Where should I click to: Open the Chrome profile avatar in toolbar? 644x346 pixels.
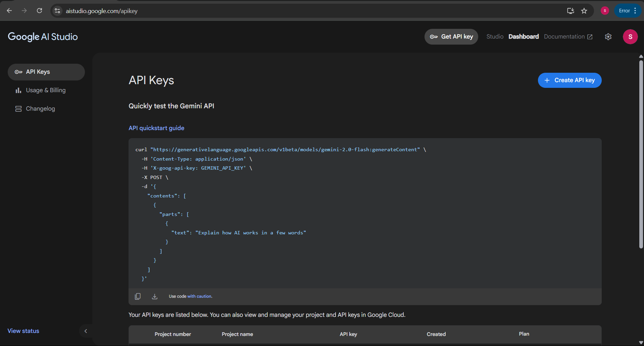tap(605, 11)
